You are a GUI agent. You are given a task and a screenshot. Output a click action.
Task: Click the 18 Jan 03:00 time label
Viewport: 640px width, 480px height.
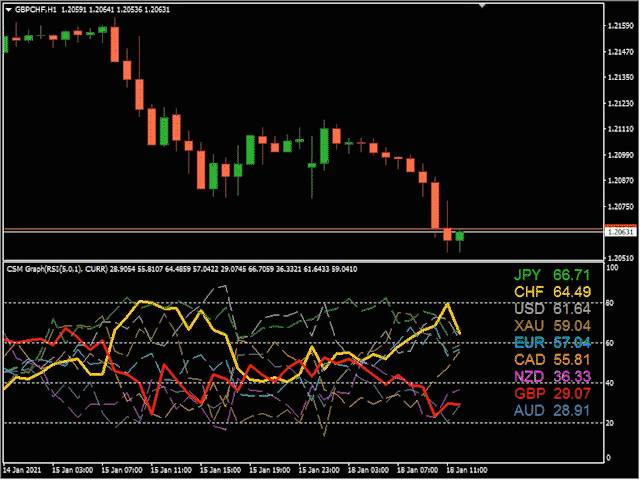coord(369,470)
